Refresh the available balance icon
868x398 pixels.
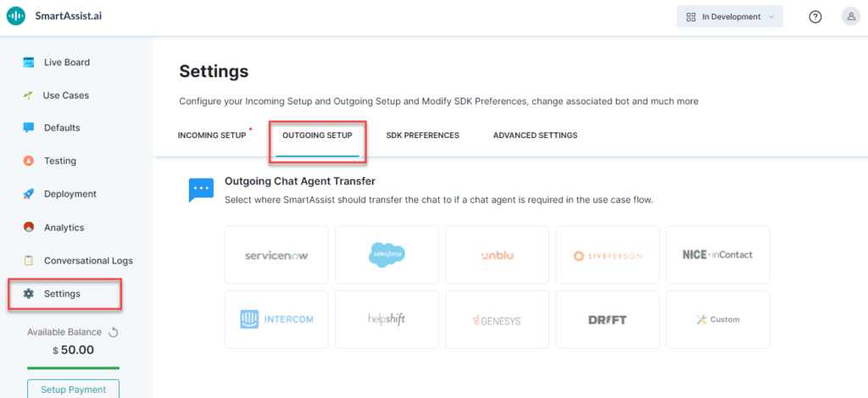pyautogui.click(x=113, y=333)
